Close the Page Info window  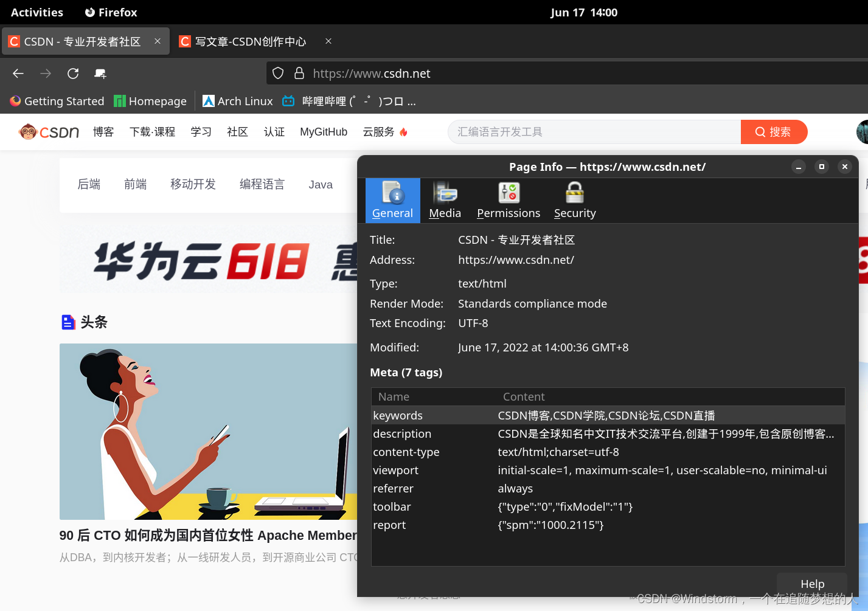[x=845, y=167]
